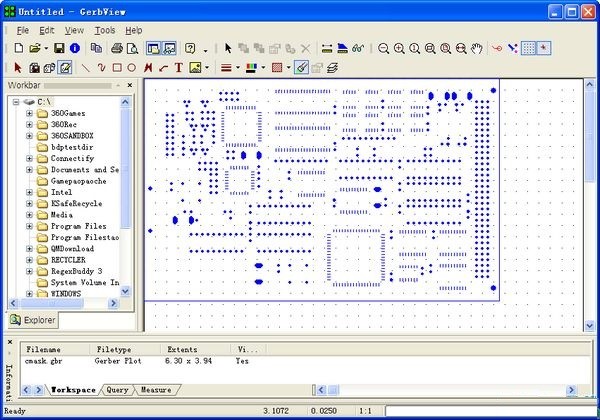Toggle the Workbar panel view button

click(154, 48)
